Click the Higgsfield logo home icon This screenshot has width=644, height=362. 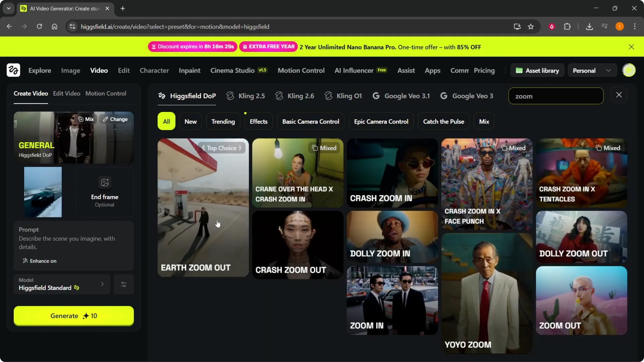(x=13, y=70)
